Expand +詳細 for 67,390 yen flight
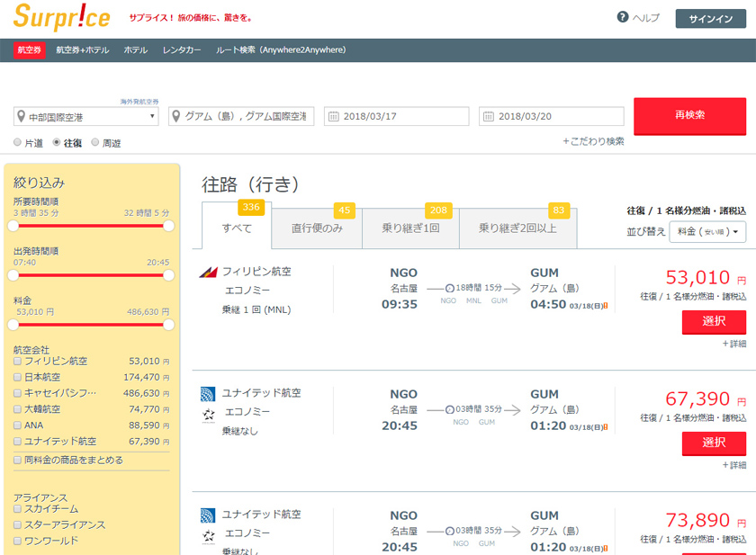 pyautogui.click(x=733, y=465)
